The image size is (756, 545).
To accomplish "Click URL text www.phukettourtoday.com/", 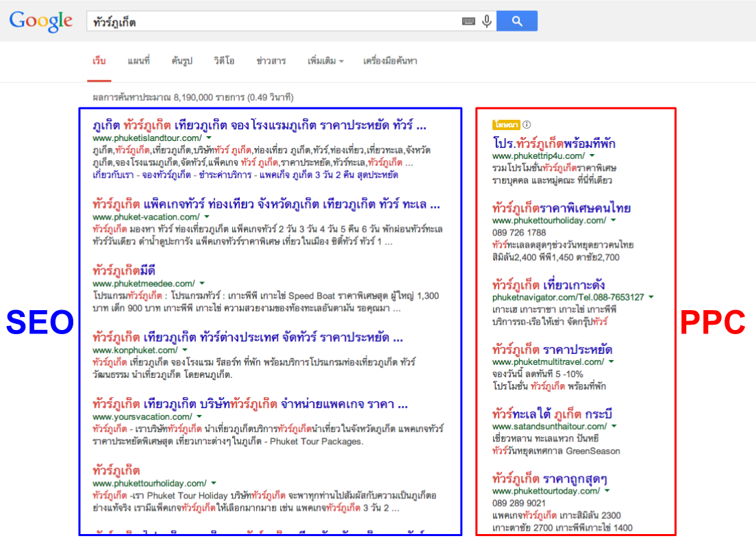I will (x=546, y=490).
